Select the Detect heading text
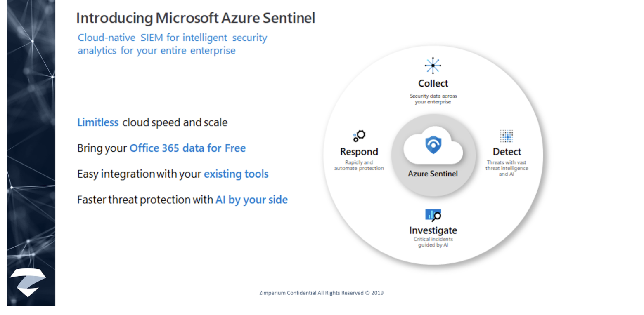 pos(507,152)
